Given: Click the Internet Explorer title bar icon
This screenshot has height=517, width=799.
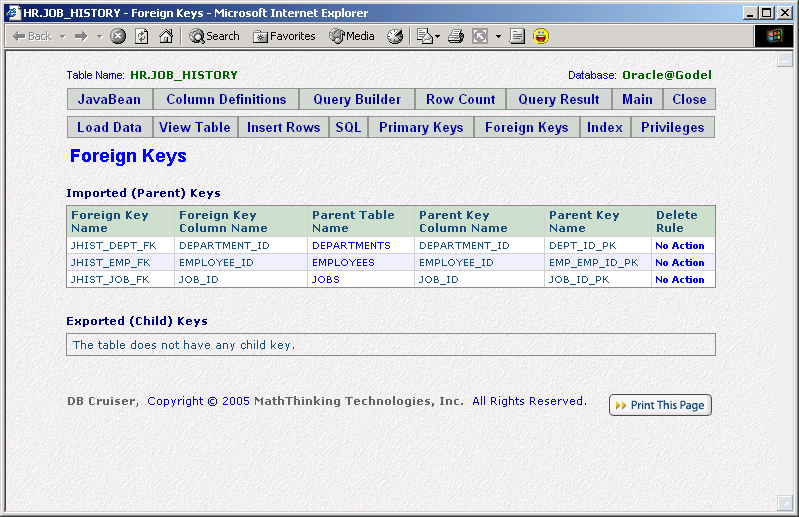Looking at the screenshot, I should [x=13, y=13].
